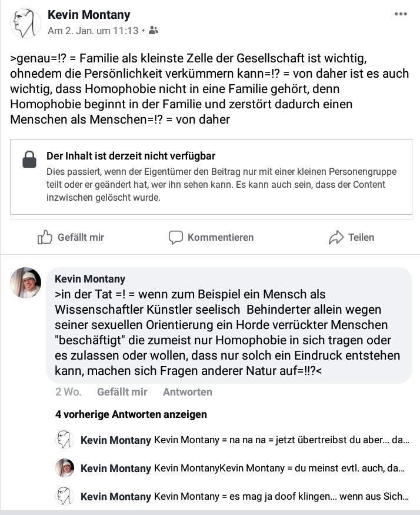Open post author's sketch profile picture
420x515 pixels.
click(26, 23)
